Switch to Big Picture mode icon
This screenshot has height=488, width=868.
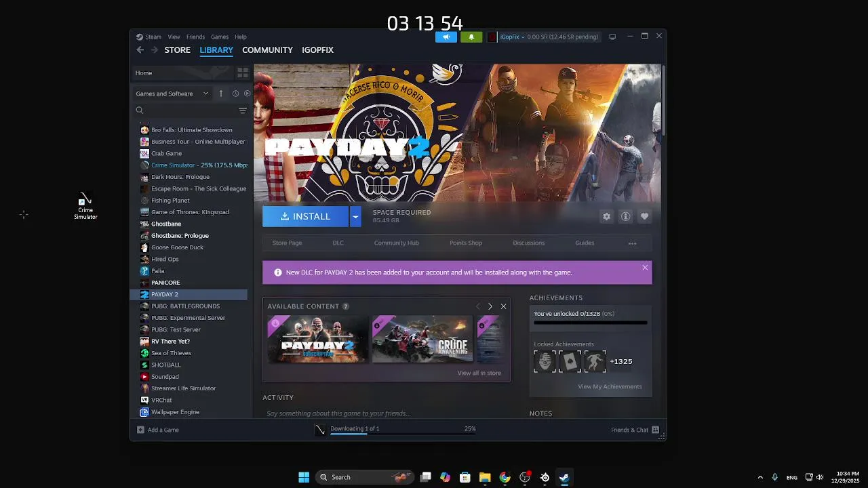pos(612,37)
